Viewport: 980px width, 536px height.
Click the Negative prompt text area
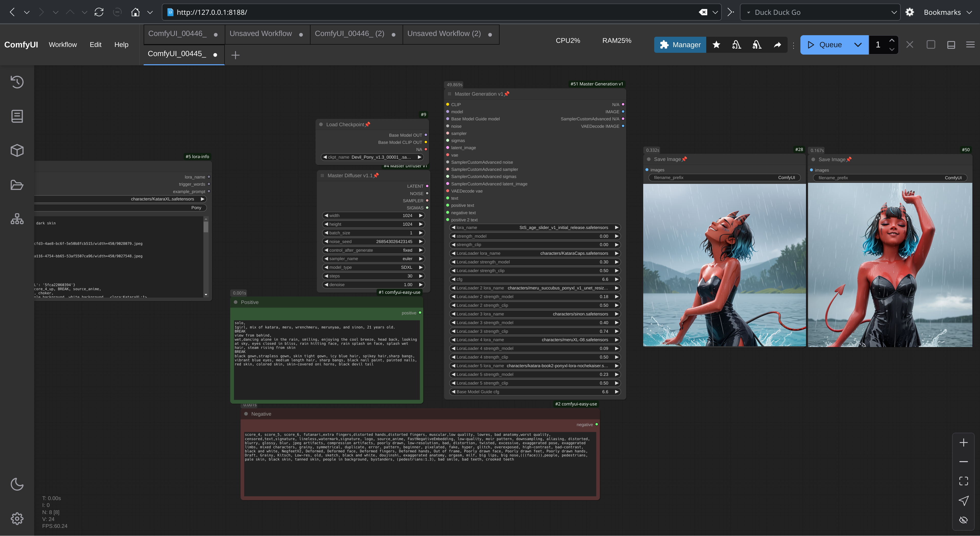click(x=420, y=464)
